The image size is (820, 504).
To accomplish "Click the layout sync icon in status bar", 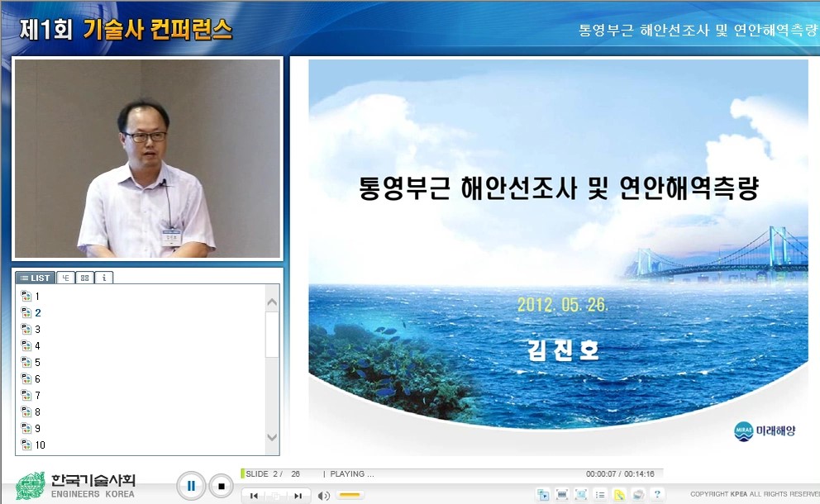I will click(543, 494).
